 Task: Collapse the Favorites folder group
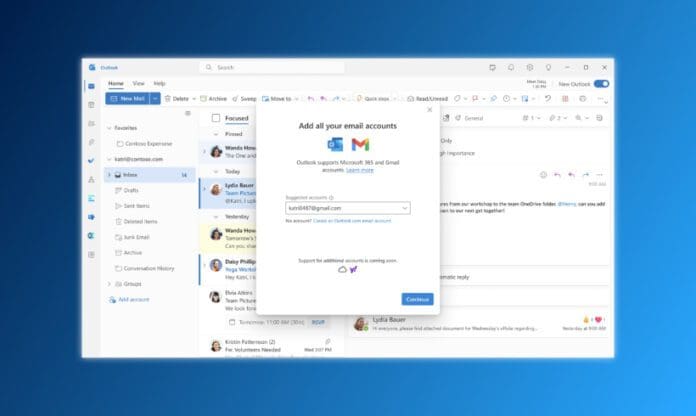[109, 129]
